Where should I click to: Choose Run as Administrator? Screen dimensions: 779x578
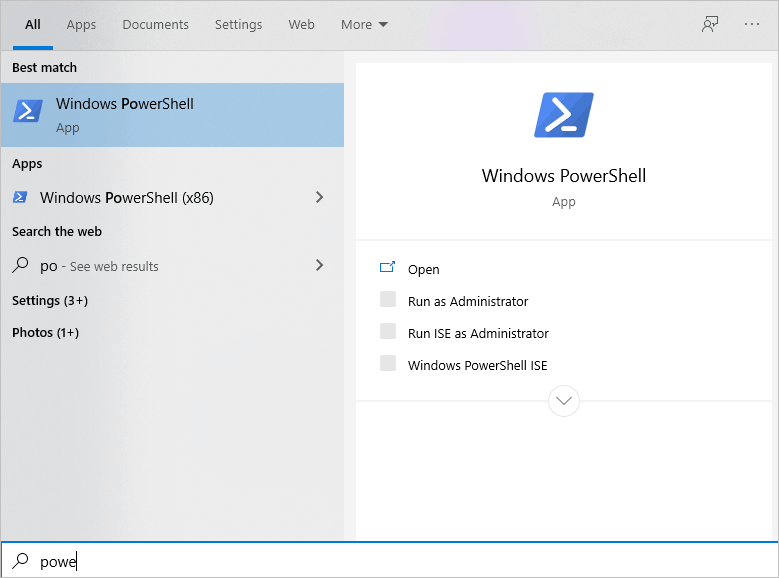pos(467,302)
